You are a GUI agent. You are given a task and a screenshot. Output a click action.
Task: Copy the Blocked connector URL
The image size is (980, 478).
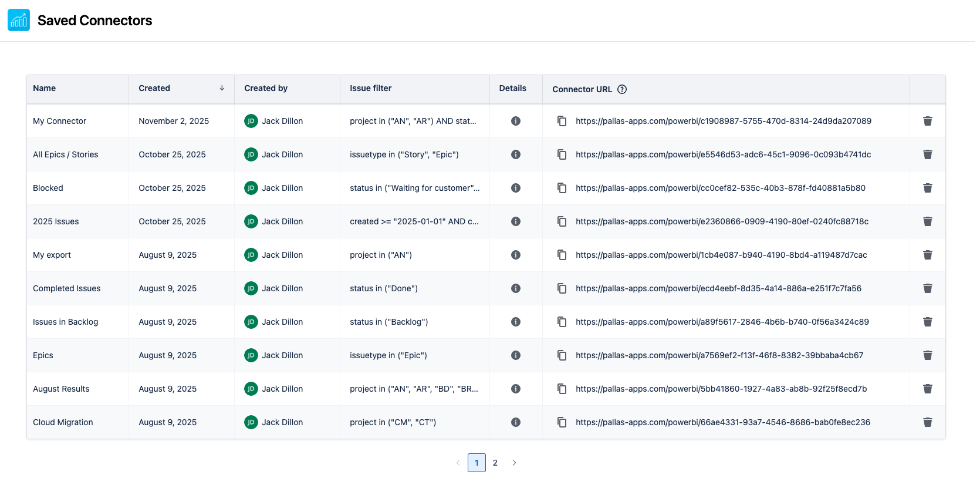click(x=562, y=188)
